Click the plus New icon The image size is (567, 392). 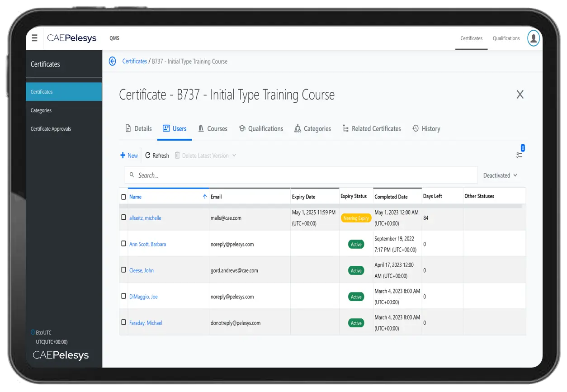tap(123, 156)
